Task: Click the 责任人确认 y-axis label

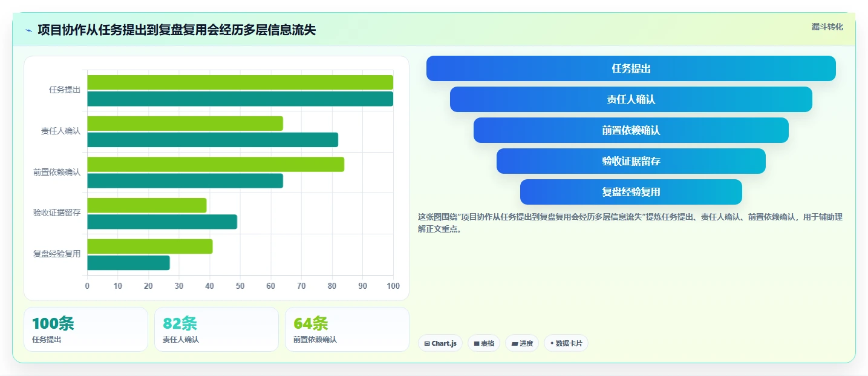Action: (x=60, y=131)
